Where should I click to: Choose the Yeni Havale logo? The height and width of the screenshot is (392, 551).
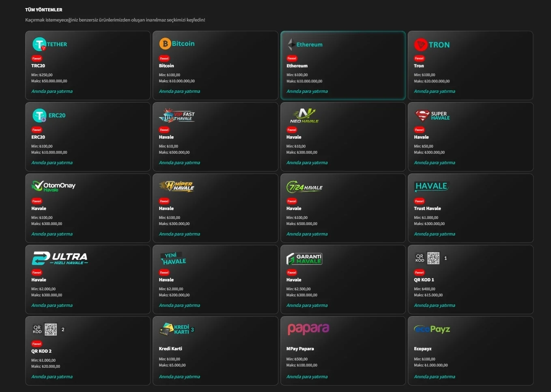click(174, 258)
